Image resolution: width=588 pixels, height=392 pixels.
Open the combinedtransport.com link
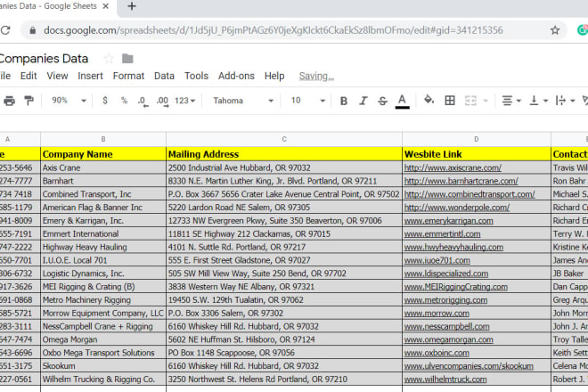pos(470,194)
